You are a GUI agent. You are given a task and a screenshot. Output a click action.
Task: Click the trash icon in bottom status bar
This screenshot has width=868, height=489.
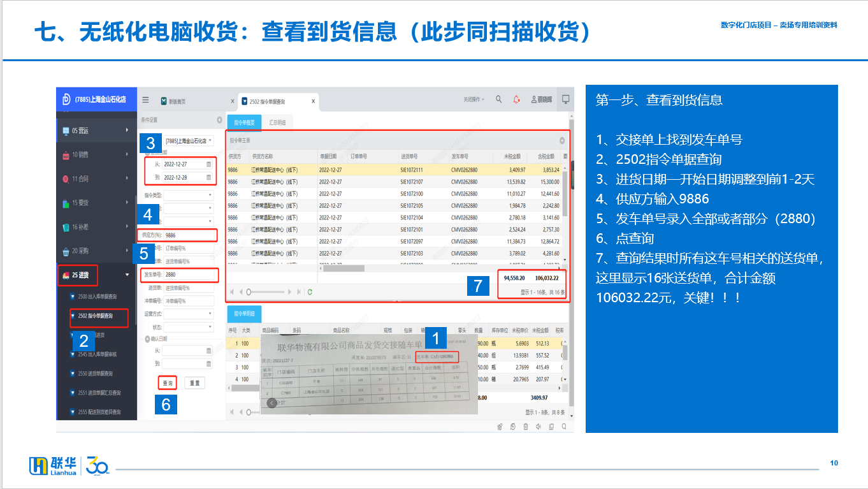pos(526,427)
